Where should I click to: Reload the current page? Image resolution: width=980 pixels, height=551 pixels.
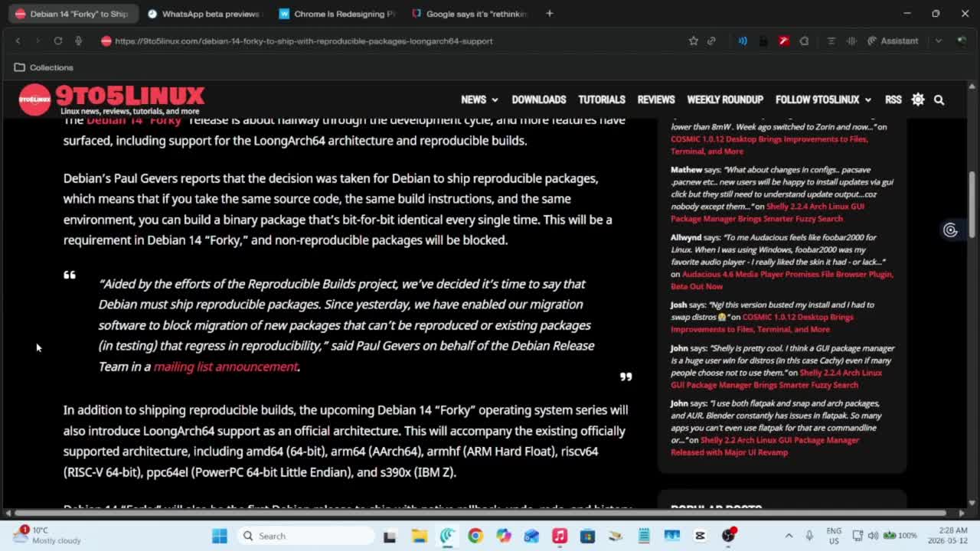click(x=57, y=41)
